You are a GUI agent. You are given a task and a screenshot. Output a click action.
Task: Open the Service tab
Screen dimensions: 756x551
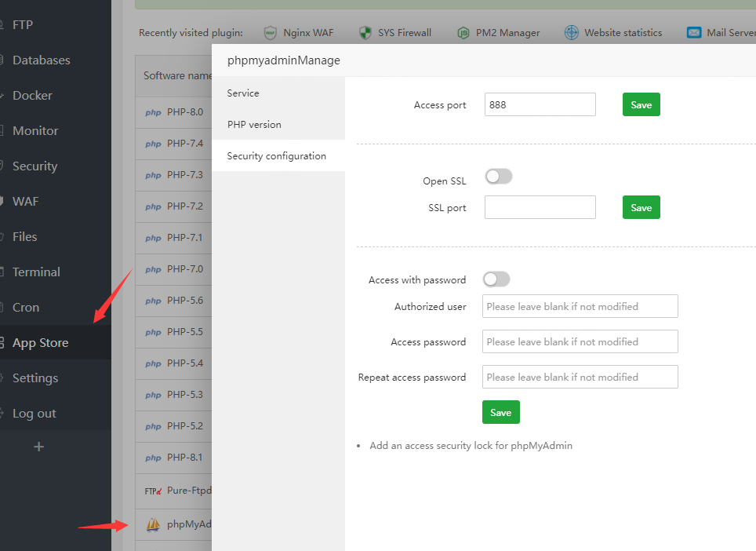(x=278, y=93)
